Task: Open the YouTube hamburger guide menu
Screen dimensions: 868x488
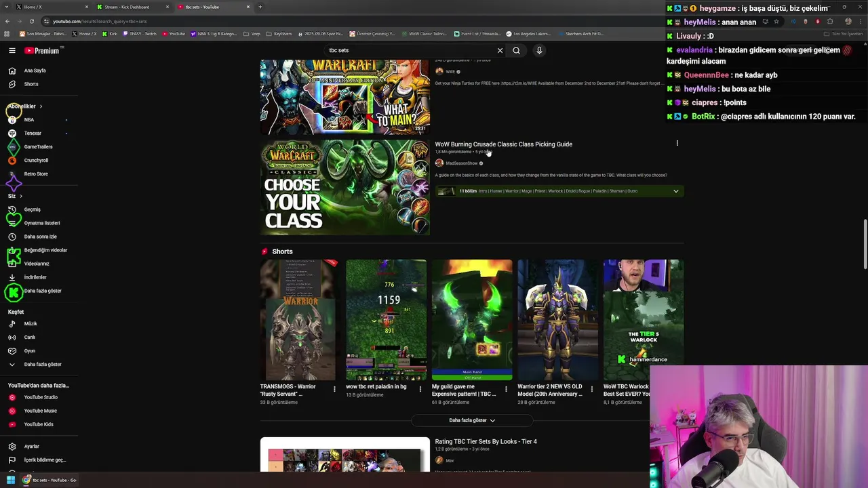Action: 12,50
